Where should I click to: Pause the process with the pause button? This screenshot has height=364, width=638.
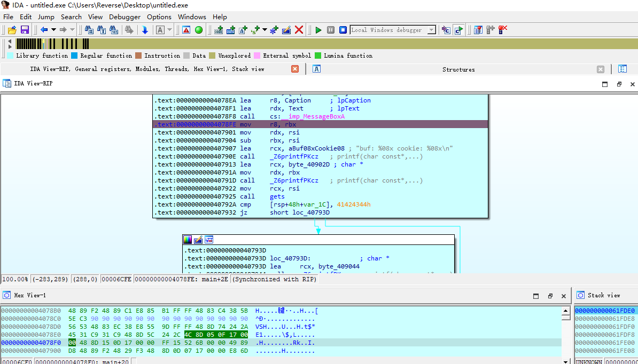point(331,30)
